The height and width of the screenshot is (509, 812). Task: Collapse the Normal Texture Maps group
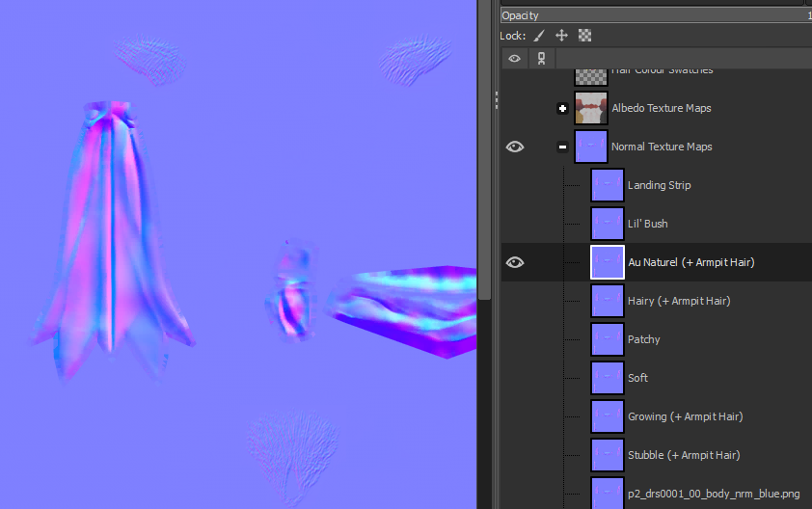pyautogui.click(x=562, y=147)
